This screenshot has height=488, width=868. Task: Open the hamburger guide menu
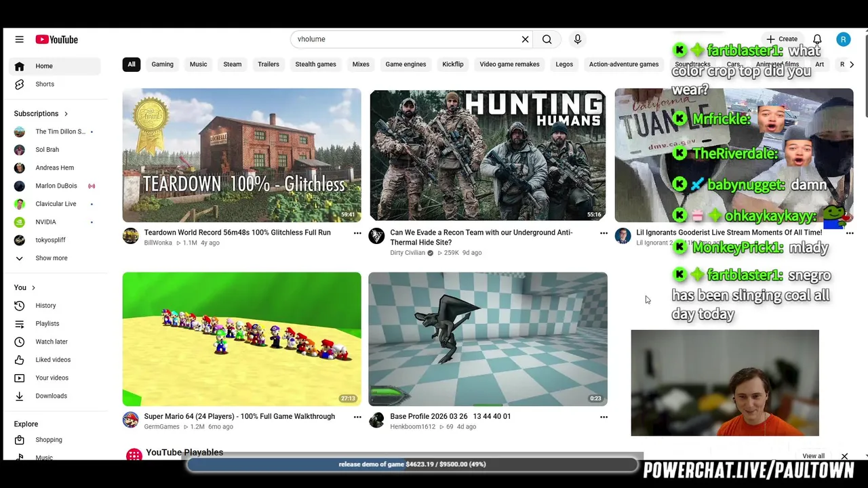pos(20,39)
